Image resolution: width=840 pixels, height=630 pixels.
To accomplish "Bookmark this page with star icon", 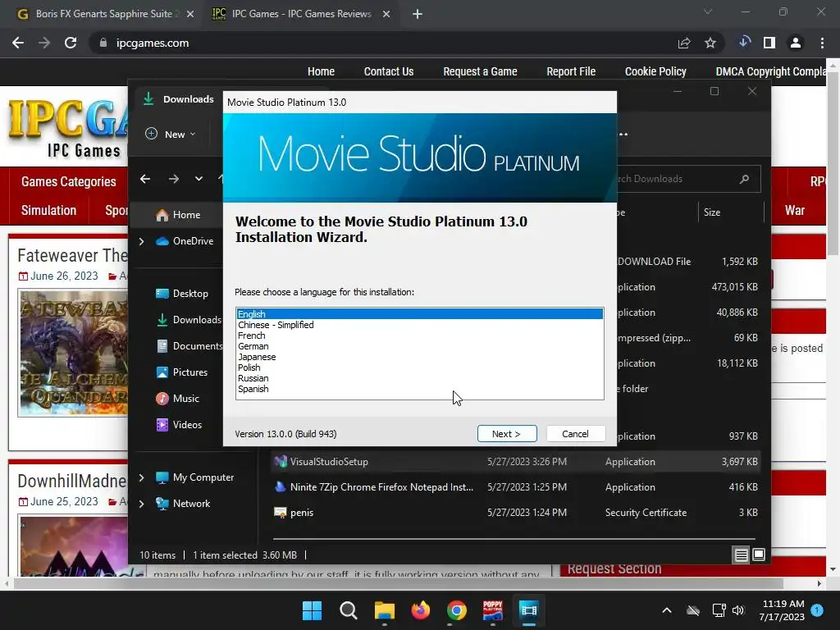I will click(710, 43).
